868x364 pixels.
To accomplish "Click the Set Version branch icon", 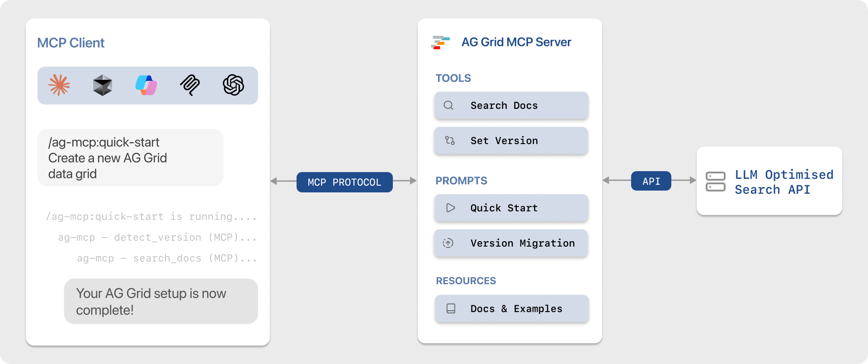I will click(x=449, y=140).
